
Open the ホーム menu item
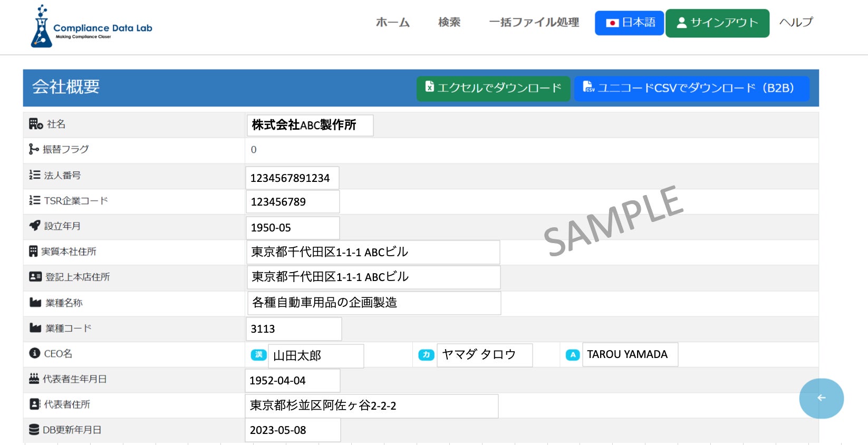(392, 22)
